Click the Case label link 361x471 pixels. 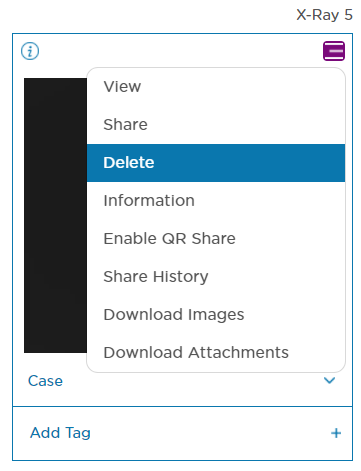45,381
